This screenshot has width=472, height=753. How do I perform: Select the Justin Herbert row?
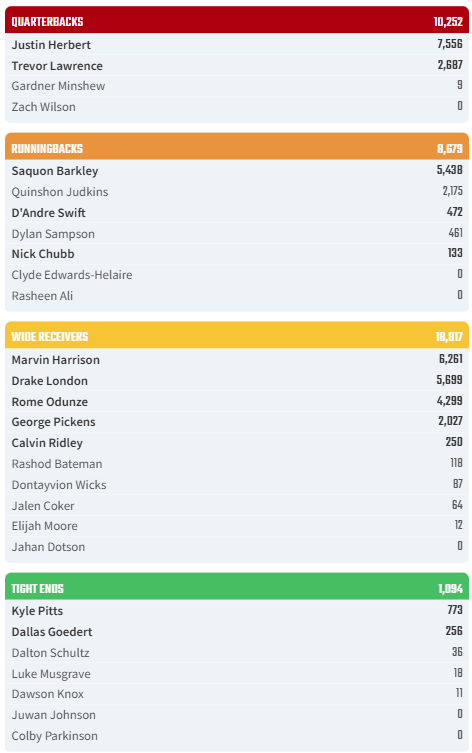[x=237, y=44]
